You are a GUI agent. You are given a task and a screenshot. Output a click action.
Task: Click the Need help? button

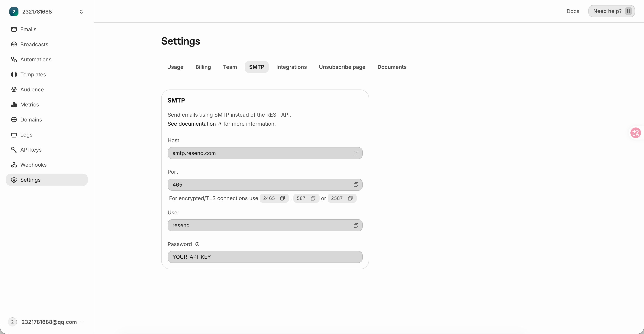(x=611, y=11)
